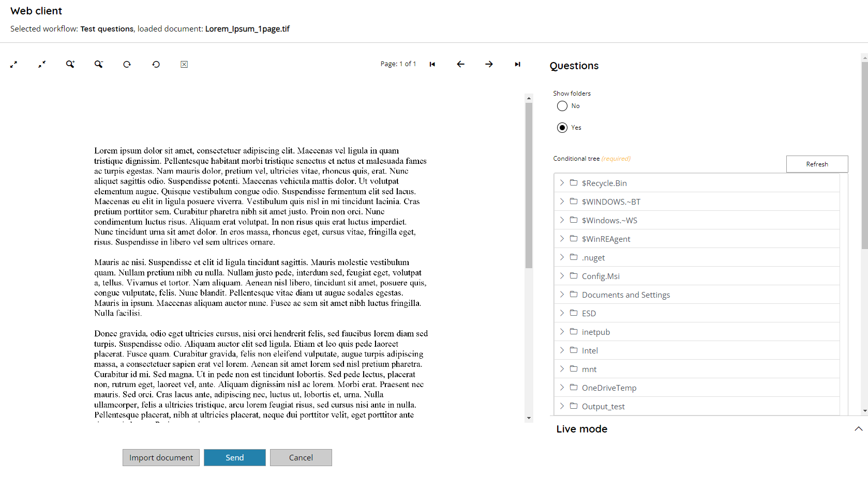Rotate the document counterclockwise
The width and height of the screenshot is (868, 478).
coord(156,64)
